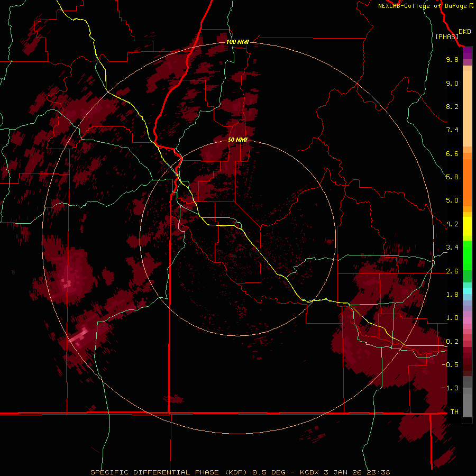Click the 0.2 legend value
476x476 pixels.
pyautogui.click(x=452, y=342)
